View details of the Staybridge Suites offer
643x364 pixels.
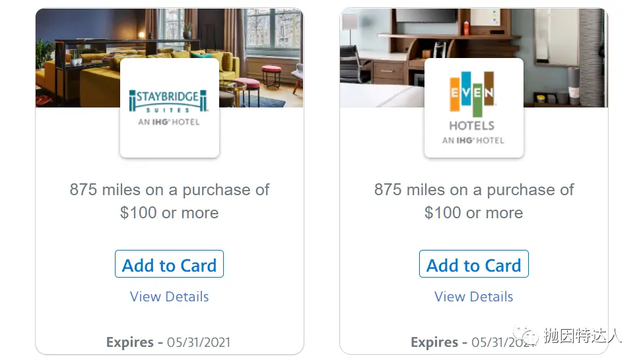click(x=169, y=297)
